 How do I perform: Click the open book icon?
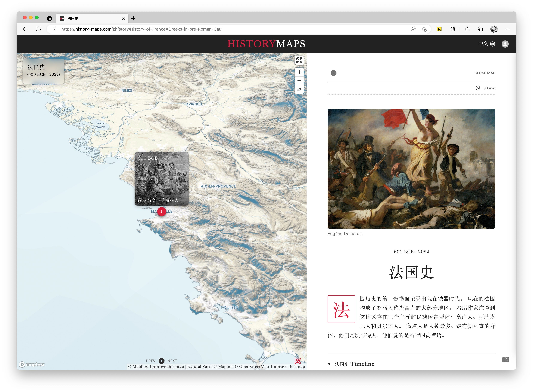pyautogui.click(x=506, y=360)
